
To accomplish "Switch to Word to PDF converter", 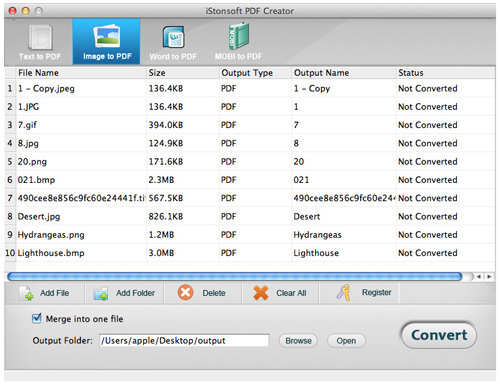I will 173,42.
